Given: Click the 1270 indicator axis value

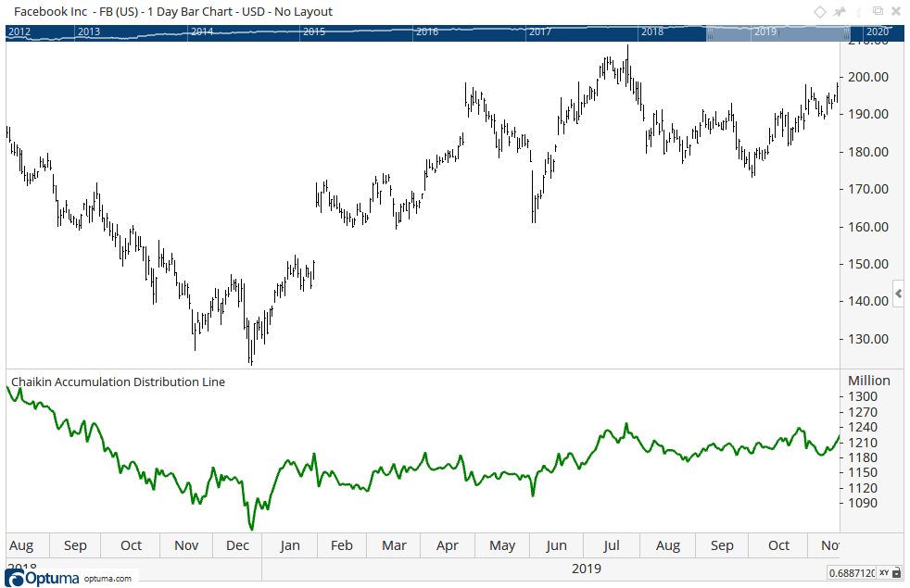Looking at the screenshot, I should [x=863, y=412].
